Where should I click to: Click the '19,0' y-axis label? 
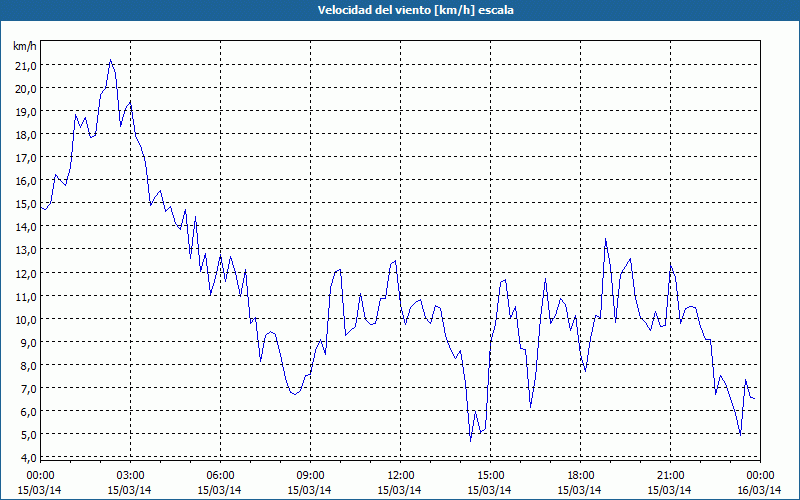click(x=26, y=111)
